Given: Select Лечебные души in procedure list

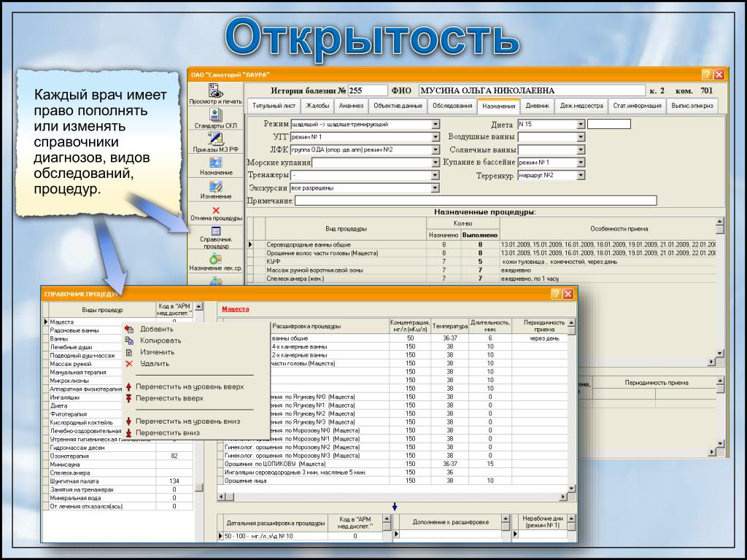Looking at the screenshot, I should pyautogui.click(x=71, y=347).
